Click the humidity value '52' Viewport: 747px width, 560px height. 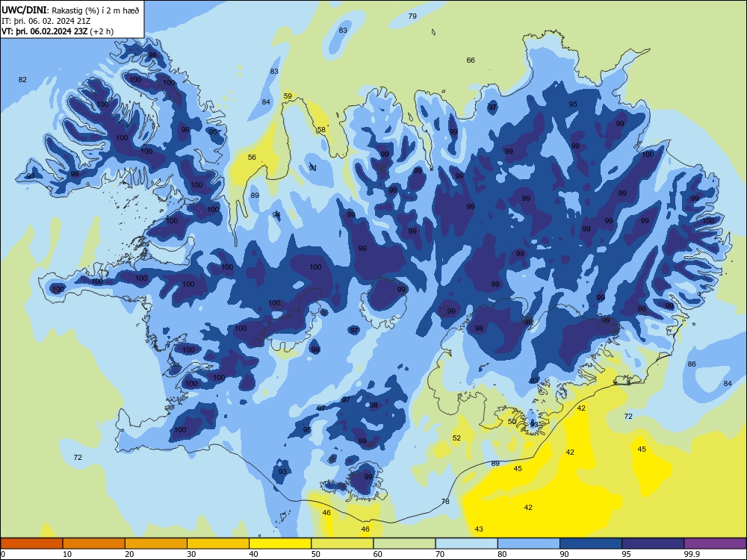point(457,438)
